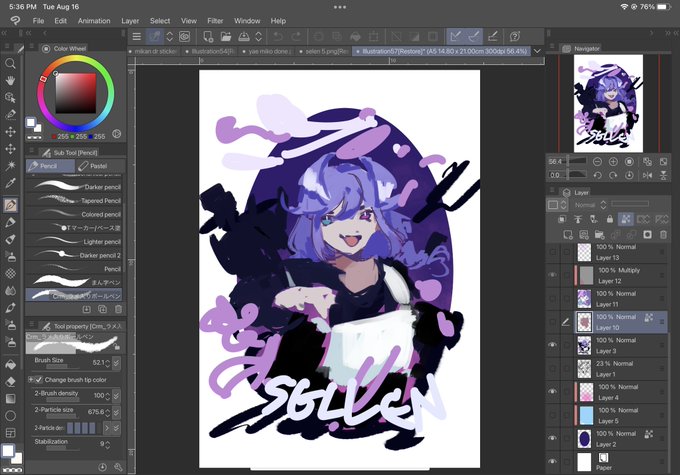680x475 pixels.
Task: Open 2-Particle density dynamics dropdown
Action: (x=116, y=428)
